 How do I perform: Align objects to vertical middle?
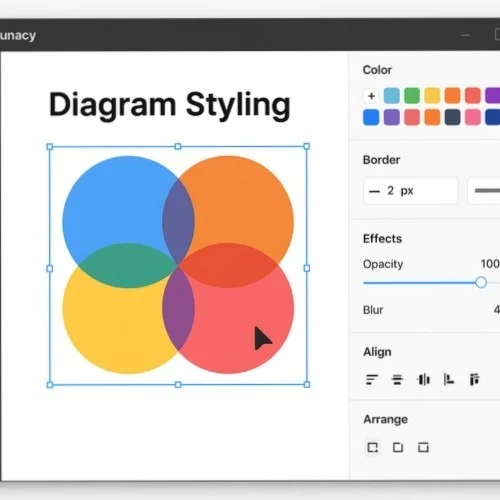[423, 380]
